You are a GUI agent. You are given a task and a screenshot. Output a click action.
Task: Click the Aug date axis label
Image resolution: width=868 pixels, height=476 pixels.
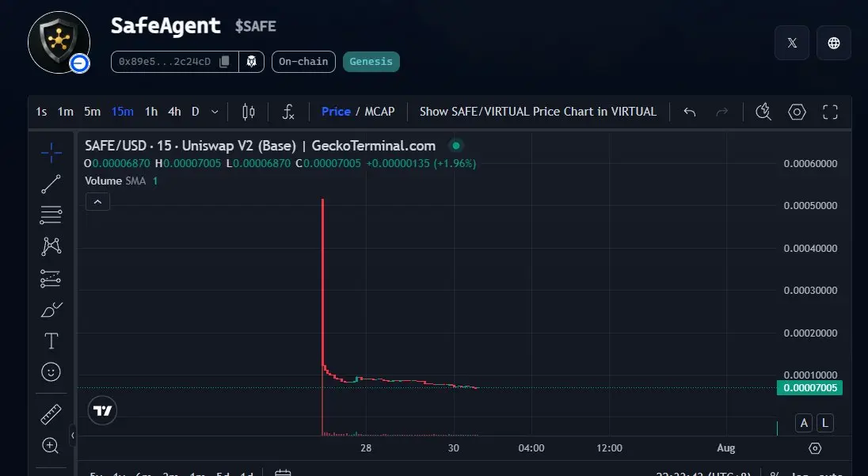(725, 448)
